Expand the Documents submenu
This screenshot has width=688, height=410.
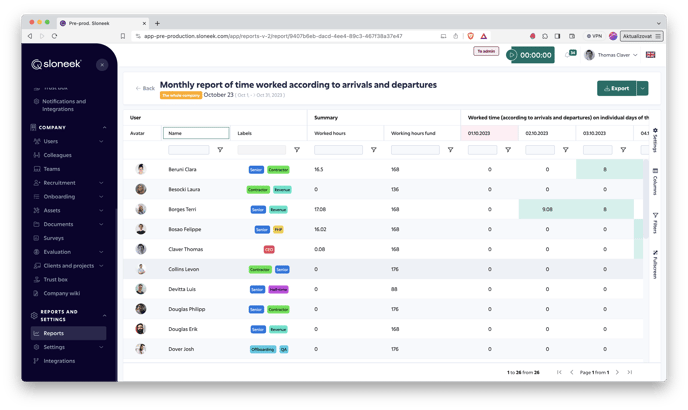coord(101,224)
